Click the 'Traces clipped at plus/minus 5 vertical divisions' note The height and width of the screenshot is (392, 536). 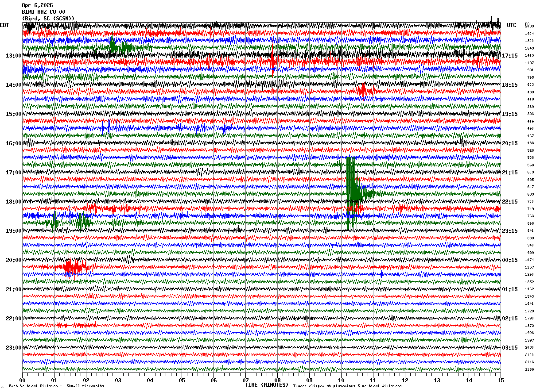click(x=347, y=386)
